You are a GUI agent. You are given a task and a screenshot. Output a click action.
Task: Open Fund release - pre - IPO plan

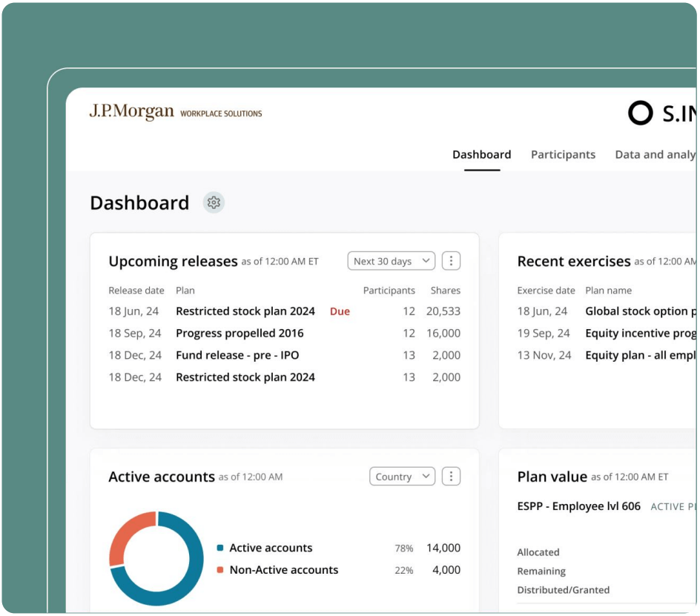(x=237, y=355)
